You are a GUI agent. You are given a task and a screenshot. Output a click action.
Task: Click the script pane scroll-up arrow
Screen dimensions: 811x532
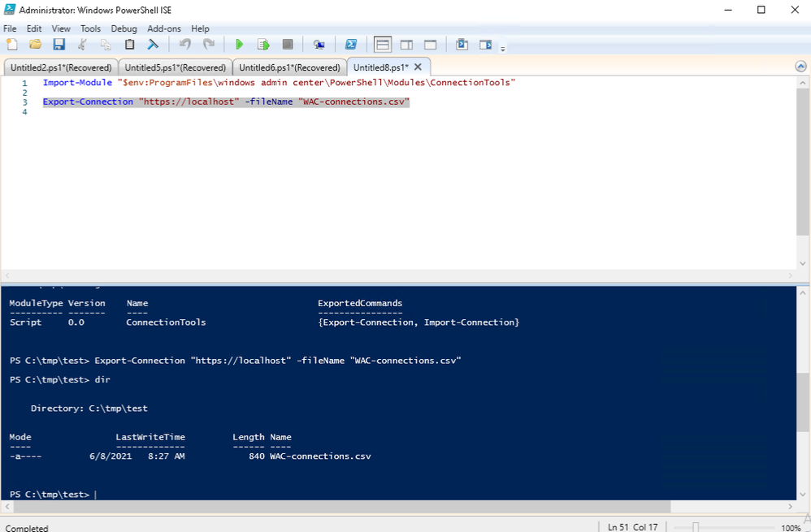point(803,83)
